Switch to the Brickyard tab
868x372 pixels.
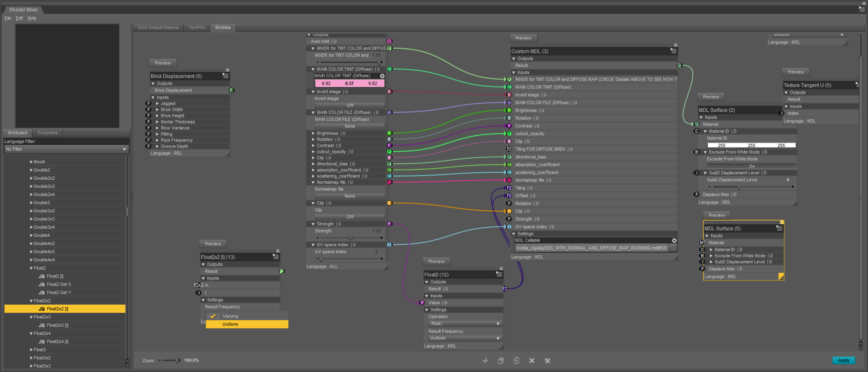(x=17, y=133)
